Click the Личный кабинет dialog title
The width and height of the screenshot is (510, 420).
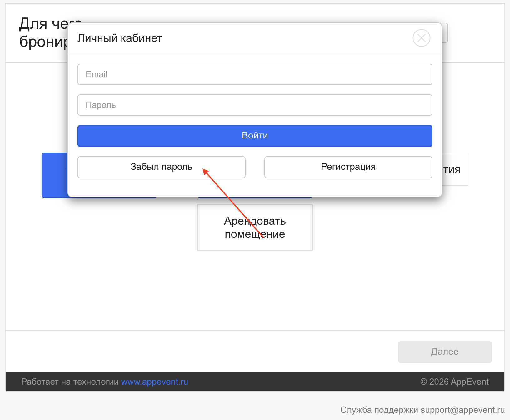(120, 38)
